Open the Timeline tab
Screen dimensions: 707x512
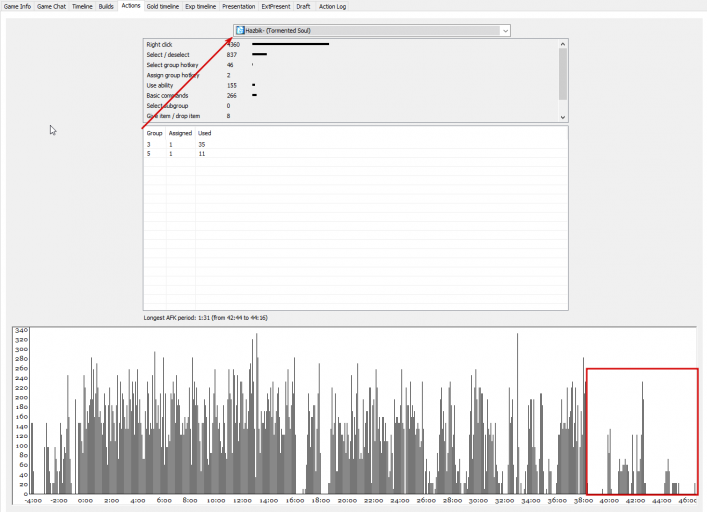(82, 6)
